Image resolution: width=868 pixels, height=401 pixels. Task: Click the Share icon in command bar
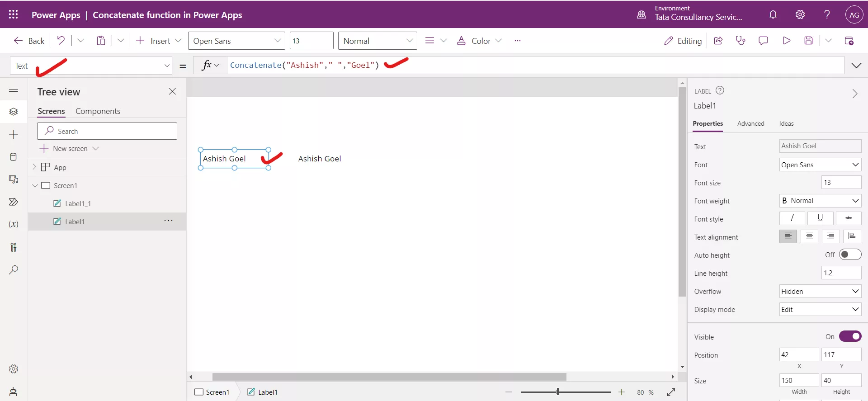tap(718, 41)
